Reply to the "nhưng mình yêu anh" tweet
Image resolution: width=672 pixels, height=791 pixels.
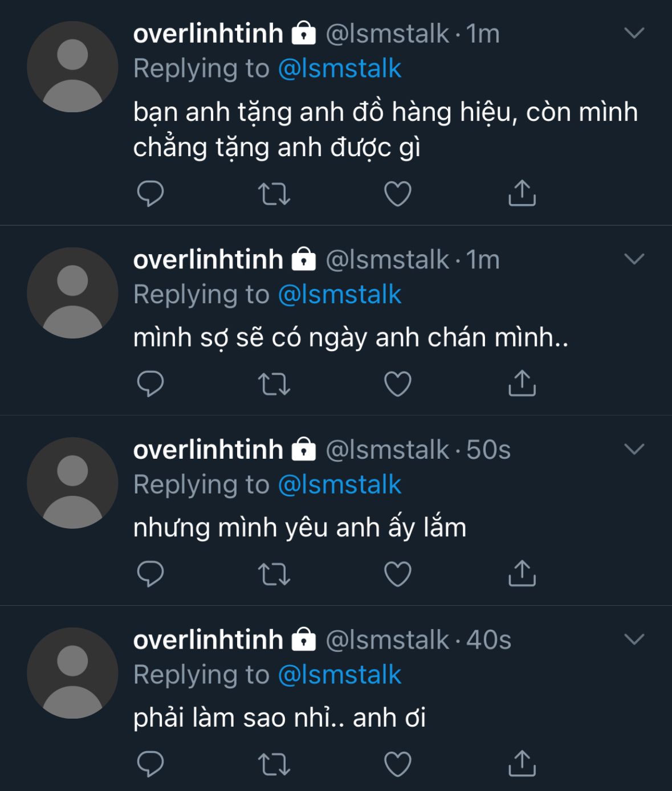150,573
